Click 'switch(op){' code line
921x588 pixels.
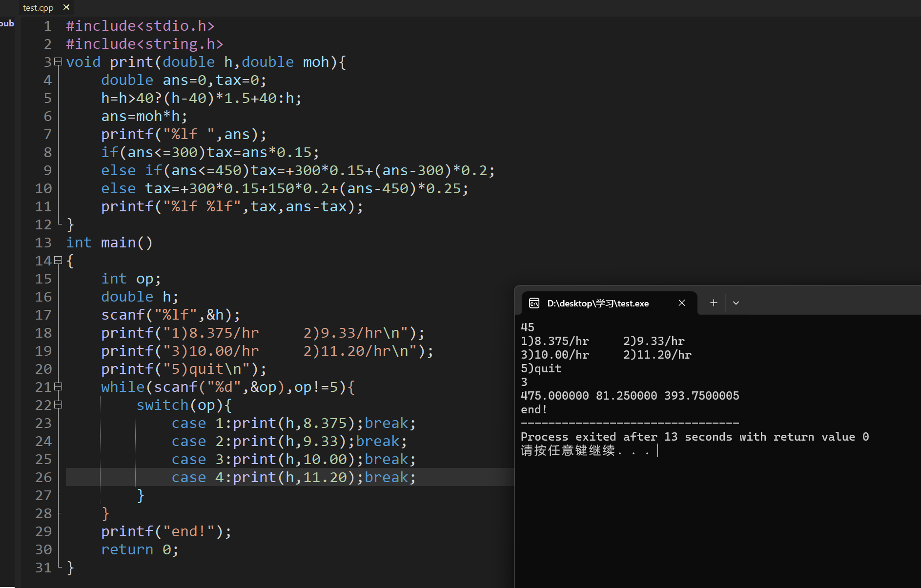click(x=184, y=405)
